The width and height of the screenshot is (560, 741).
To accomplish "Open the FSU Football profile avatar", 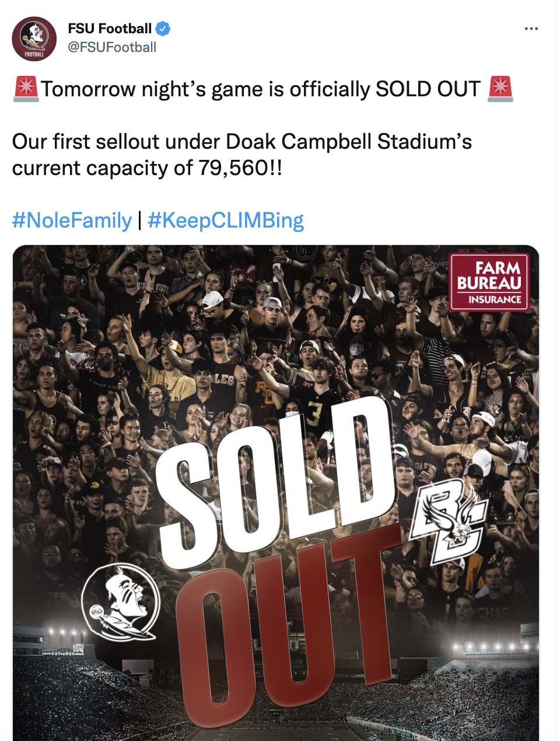I will pos(34,39).
